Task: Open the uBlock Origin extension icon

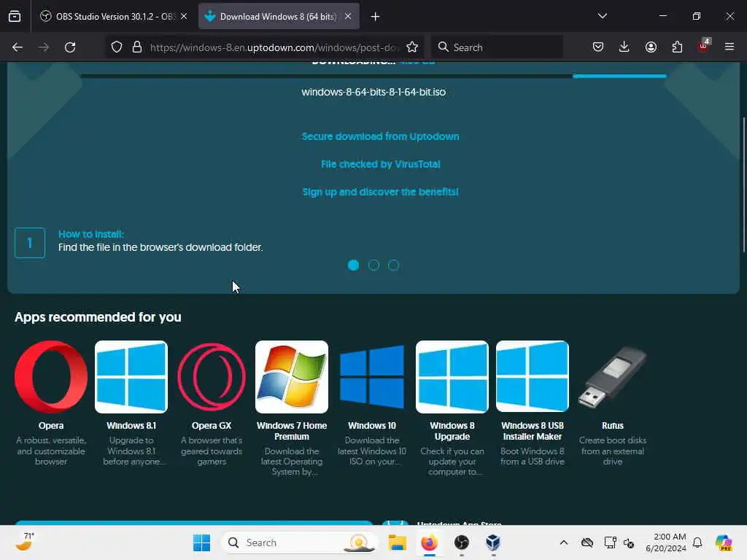Action: 703,46
